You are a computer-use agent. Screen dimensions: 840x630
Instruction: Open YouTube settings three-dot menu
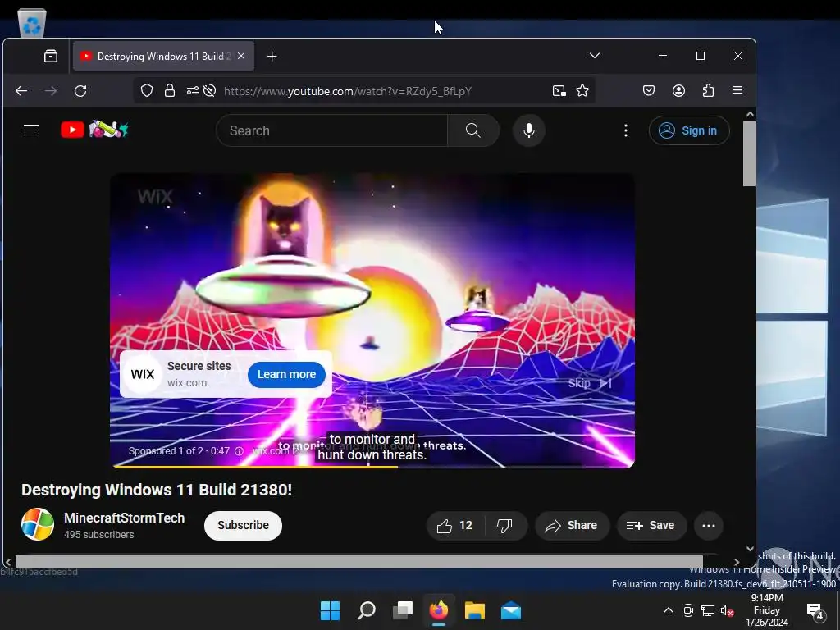[626, 130]
